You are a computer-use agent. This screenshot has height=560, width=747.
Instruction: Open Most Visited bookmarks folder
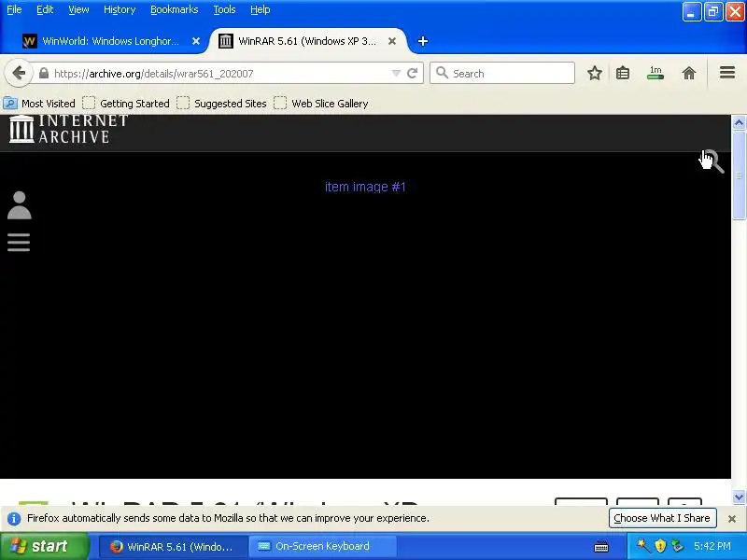pyautogui.click(x=39, y=104)
